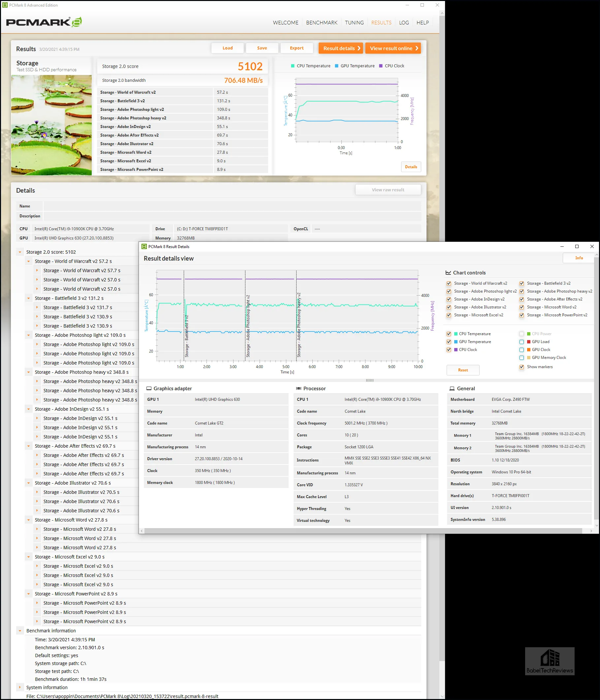Open the TUNING tab

click(x=354, y=23)
